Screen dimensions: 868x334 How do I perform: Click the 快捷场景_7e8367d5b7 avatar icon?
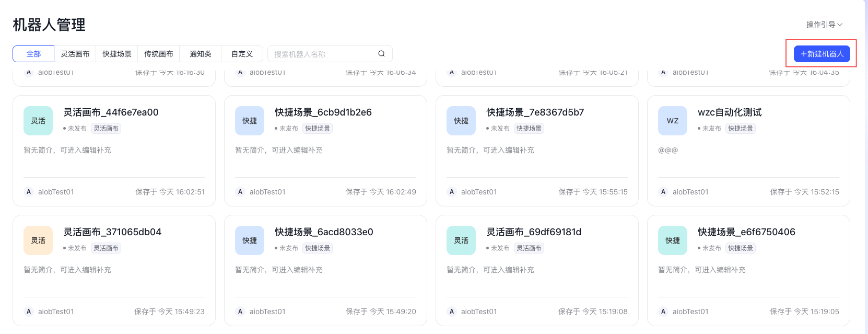[x=461, y=121]
